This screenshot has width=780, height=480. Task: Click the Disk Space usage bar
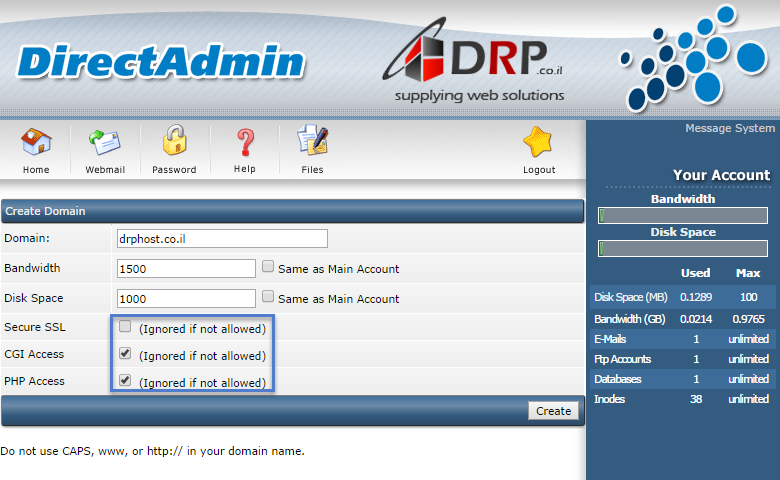[x=683, y=249]
